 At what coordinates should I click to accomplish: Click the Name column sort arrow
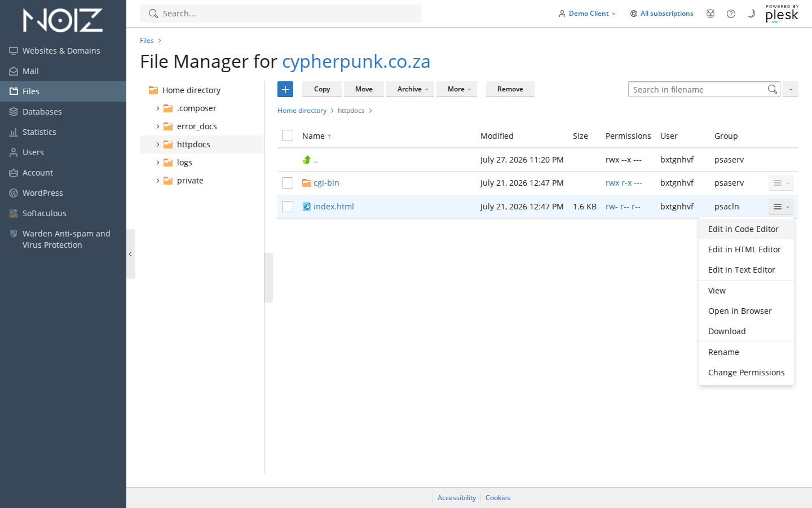[x=329, y=137]
